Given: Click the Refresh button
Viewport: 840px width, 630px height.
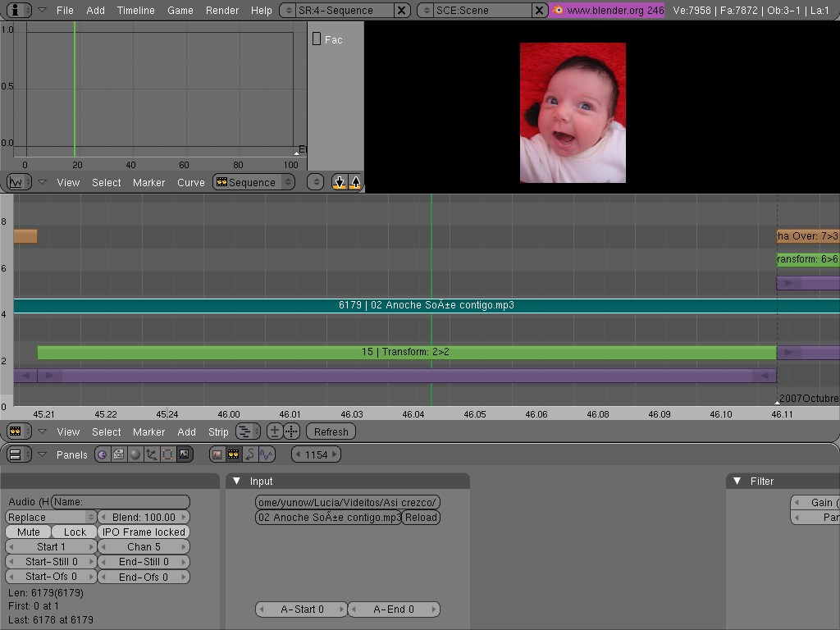Looking at the screenshot, I should [x=331, y=431].
